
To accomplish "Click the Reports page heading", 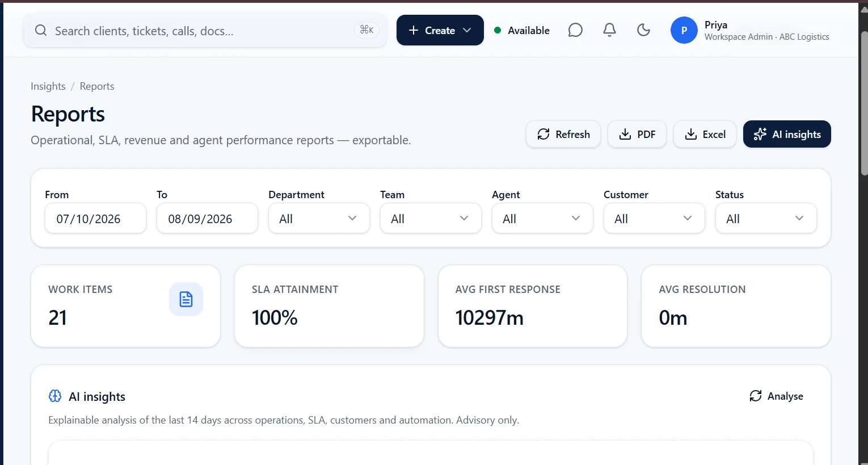I will 68,114.
